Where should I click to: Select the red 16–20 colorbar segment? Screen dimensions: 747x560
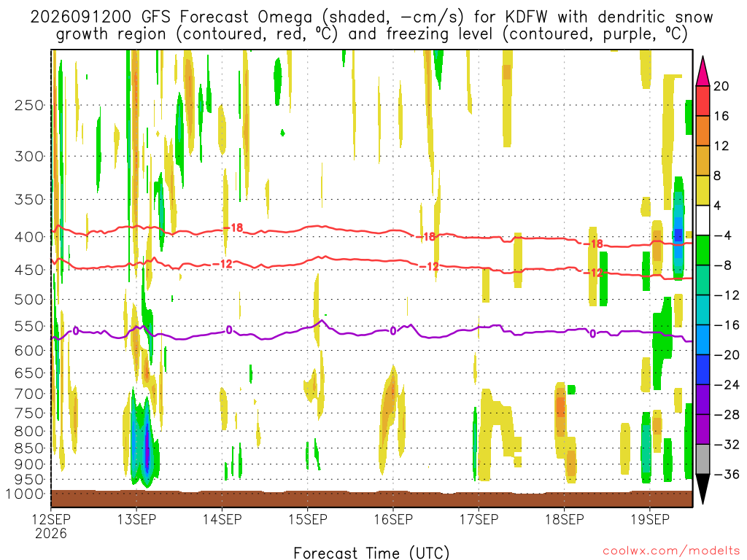(x=703, y=101)
